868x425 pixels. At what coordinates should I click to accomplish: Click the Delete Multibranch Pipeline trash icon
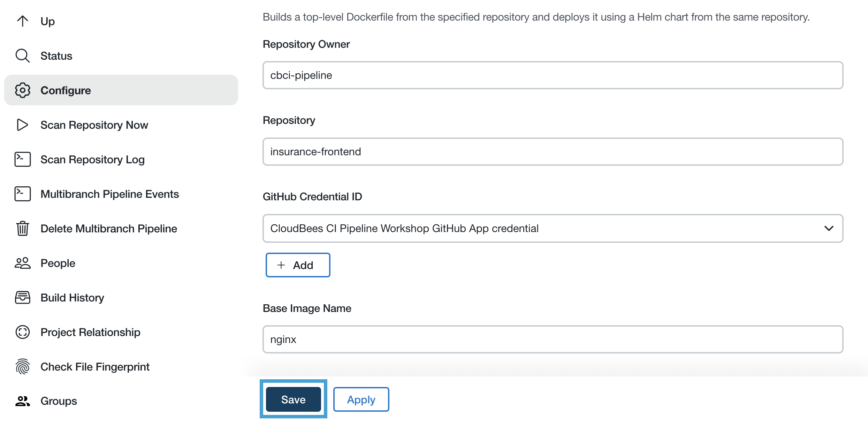point(23,229)
